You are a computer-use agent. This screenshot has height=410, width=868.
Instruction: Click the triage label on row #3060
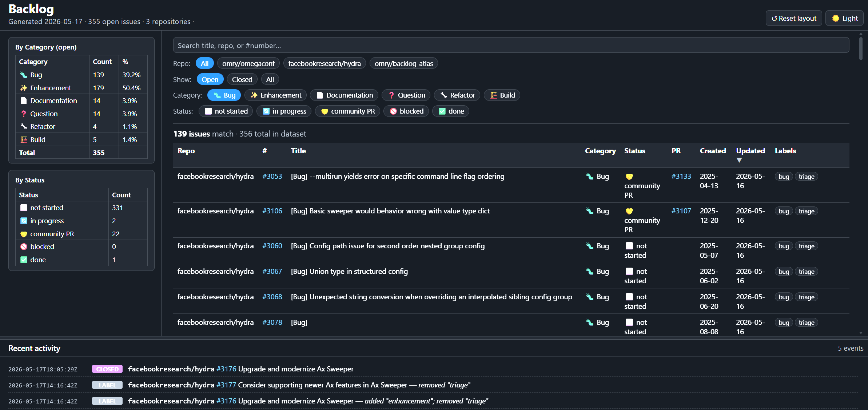pos(807,246)
